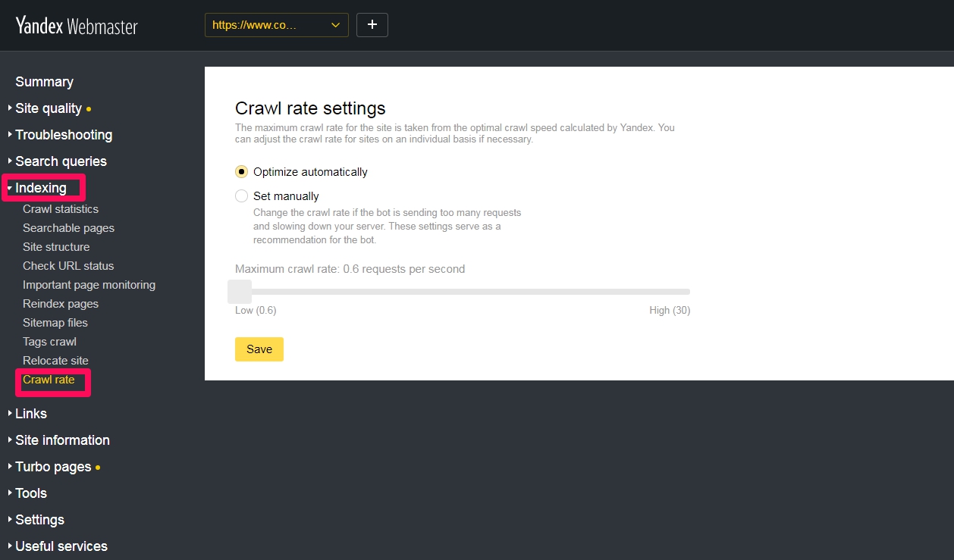Go to Searchable pages
Image resolution: width=954 pixels, height=560 pixels.
click(x=68, y=228)
